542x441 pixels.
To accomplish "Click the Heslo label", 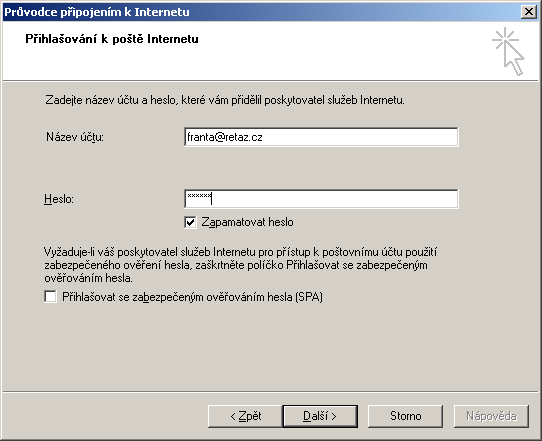I will (x=59, y=199).
